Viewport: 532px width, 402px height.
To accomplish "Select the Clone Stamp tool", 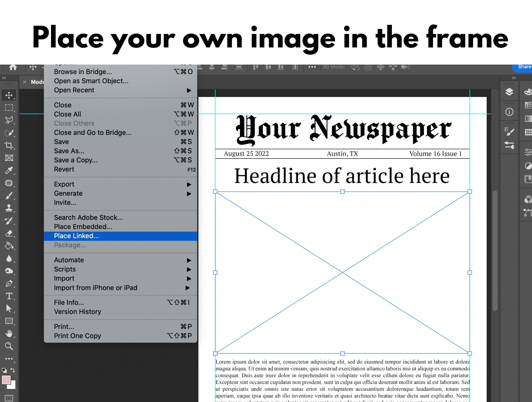I will (x=9, y=208).
